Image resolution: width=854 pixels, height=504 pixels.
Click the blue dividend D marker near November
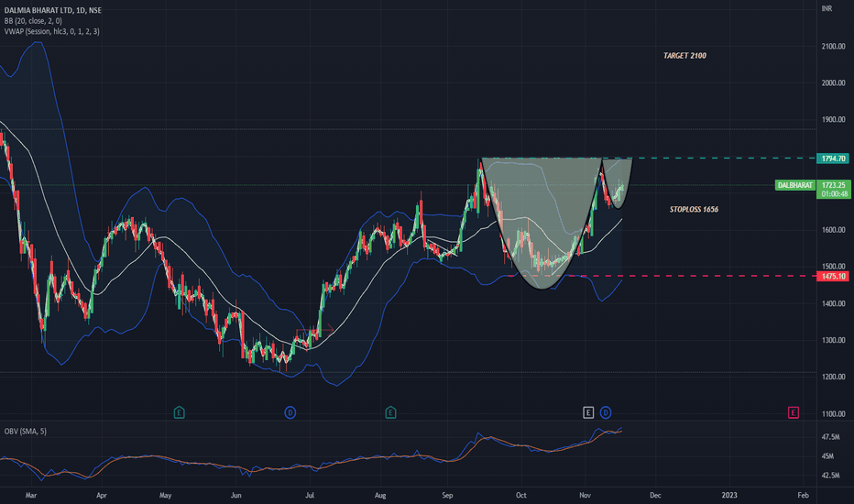pos(606,412)
